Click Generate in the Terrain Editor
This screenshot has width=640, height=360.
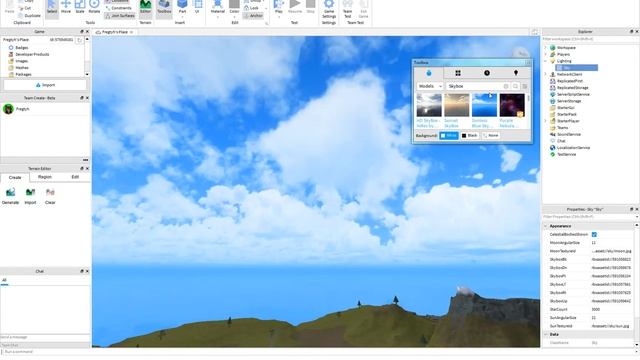click(11, 196)
